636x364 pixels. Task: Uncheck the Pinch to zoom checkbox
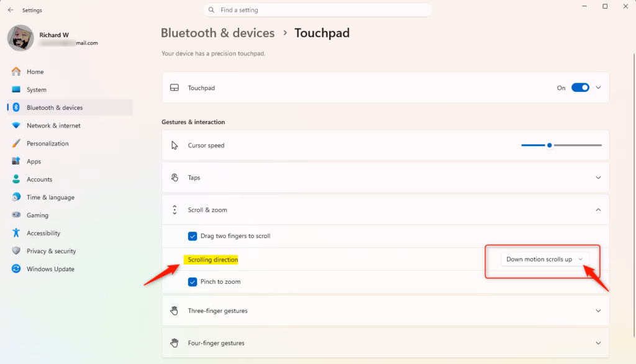point(193,282)
